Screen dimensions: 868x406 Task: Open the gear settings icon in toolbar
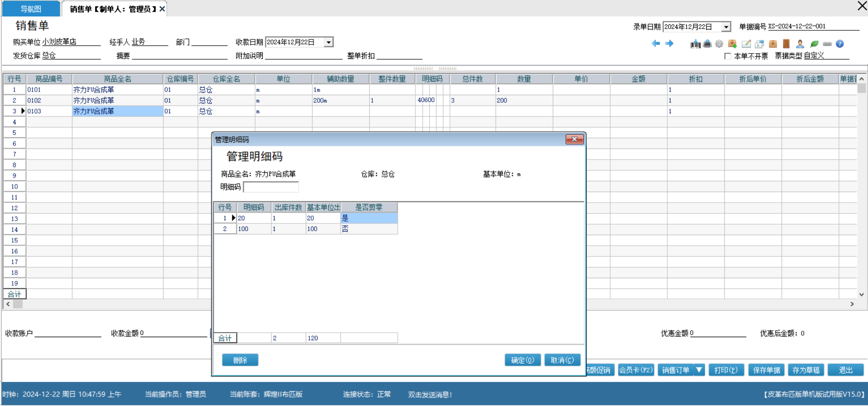click(x=719, y=44)
